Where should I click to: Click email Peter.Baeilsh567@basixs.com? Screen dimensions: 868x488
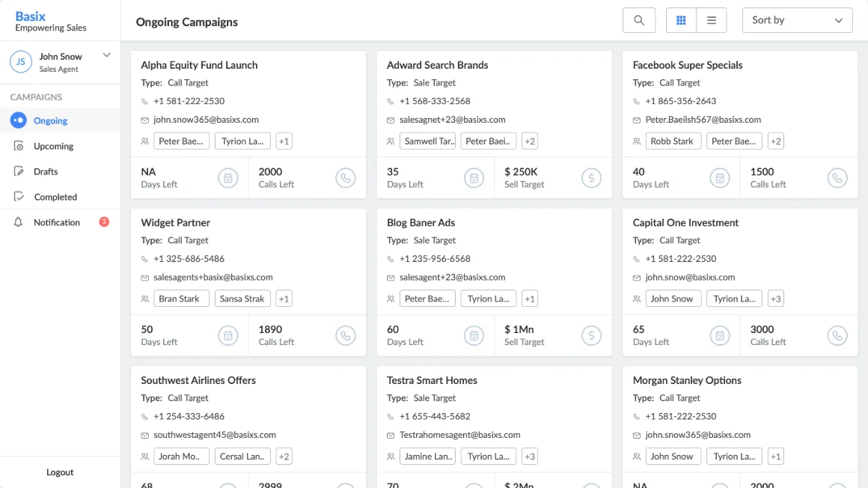coord(703,120)
